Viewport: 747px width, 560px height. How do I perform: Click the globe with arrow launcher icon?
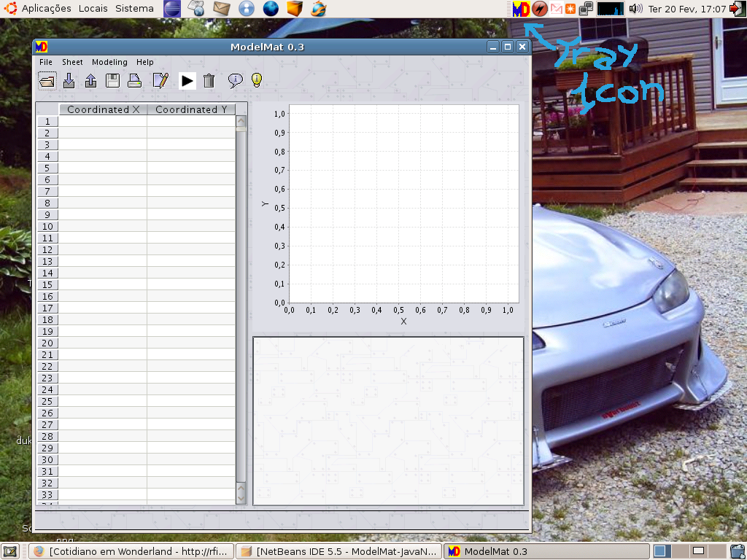[319, 9]
